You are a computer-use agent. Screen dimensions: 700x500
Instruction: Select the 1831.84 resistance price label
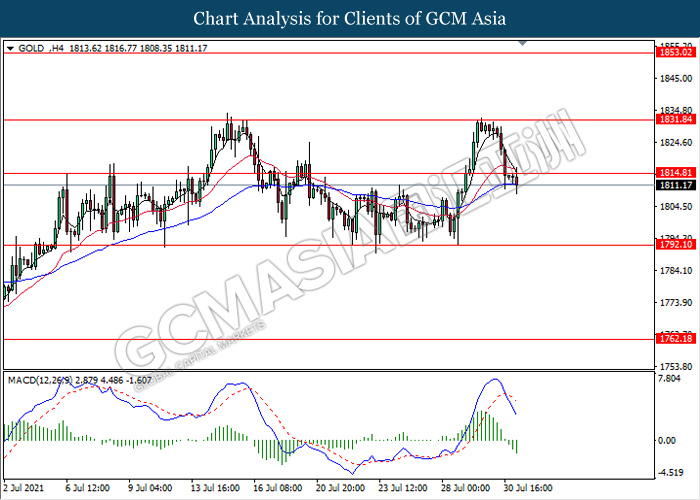(x=676, y=119)
